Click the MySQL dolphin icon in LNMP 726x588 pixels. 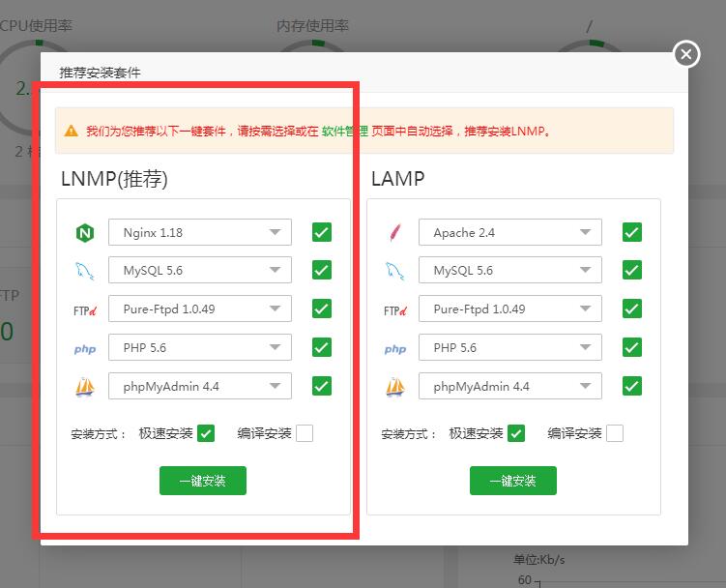pos(84,271)
